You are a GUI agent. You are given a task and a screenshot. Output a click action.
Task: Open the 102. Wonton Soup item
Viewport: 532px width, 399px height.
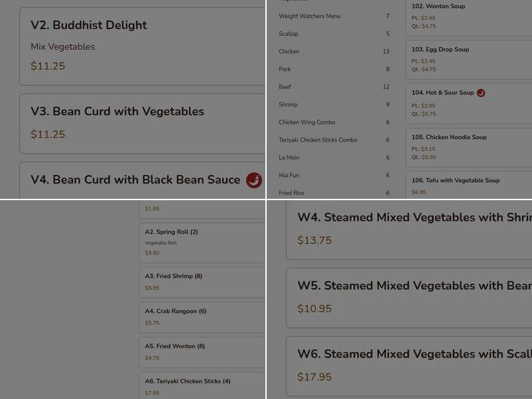point(469,17)
